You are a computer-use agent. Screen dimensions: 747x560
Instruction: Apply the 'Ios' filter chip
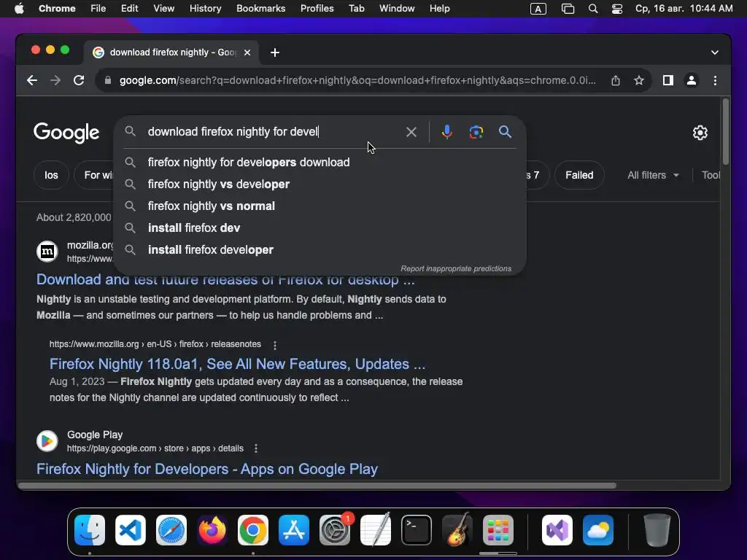(51, 175)
